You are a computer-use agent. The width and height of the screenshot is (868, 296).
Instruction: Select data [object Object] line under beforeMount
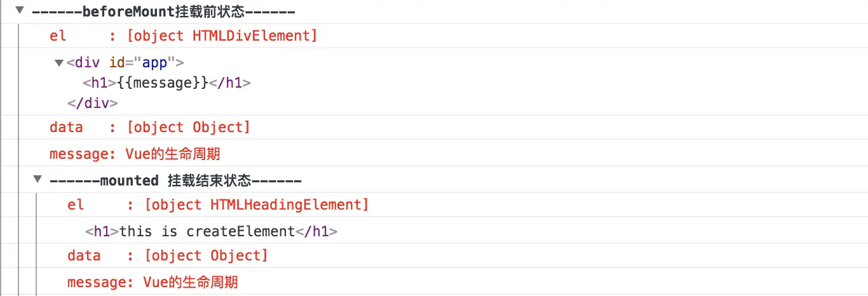click(150, 127)
